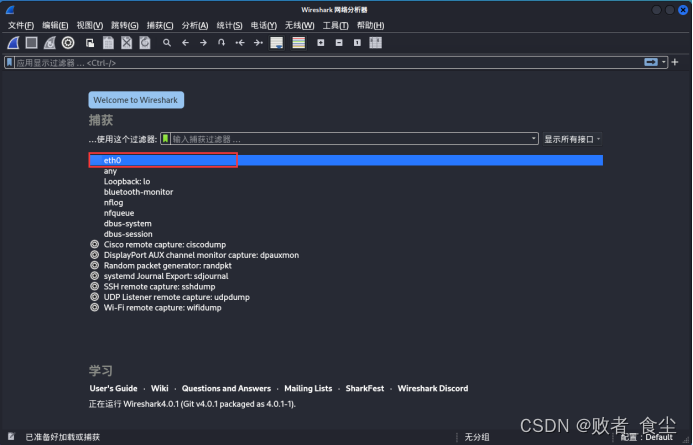Open settings gear for SSH remote capture
Screen dimensions: 693x445
coord(94,286)
